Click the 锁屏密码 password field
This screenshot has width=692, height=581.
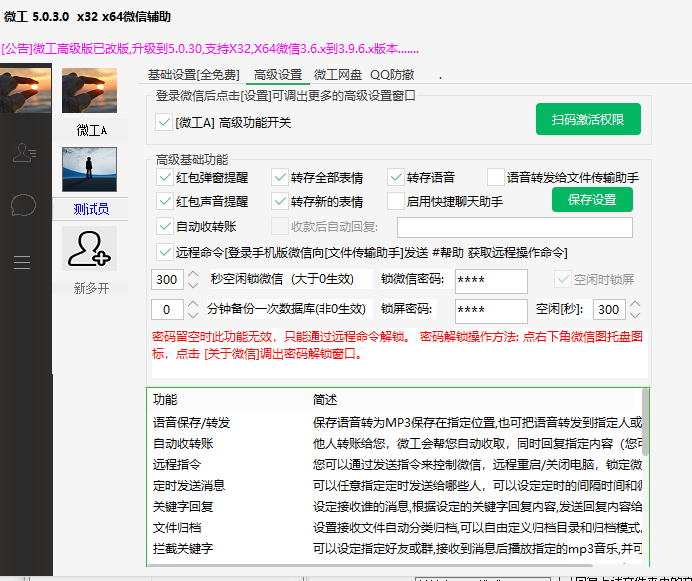point(491,311)
